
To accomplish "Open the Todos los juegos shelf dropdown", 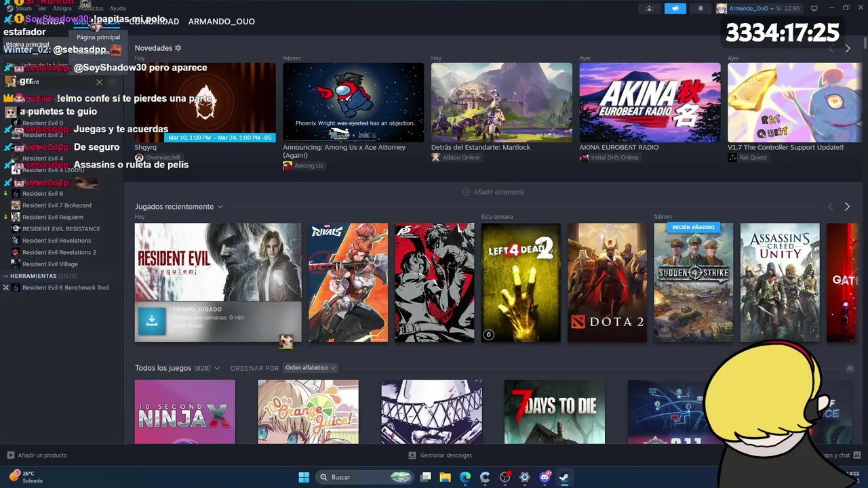I will click(x=217, y=368).
